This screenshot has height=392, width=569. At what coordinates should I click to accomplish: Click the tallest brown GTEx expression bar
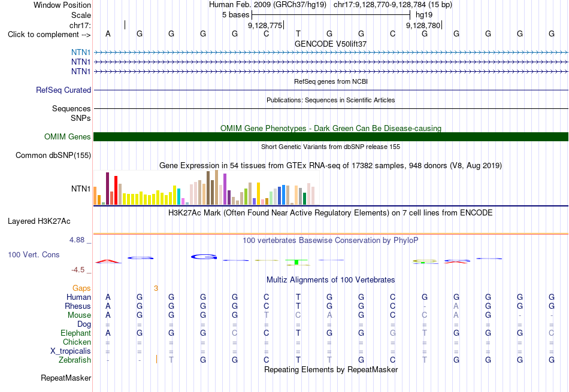[216, 187]
